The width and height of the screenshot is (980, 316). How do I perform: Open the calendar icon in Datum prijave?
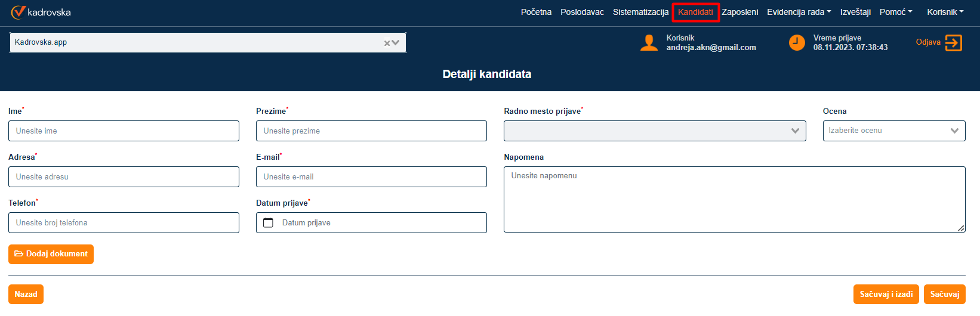coord(269,222)
